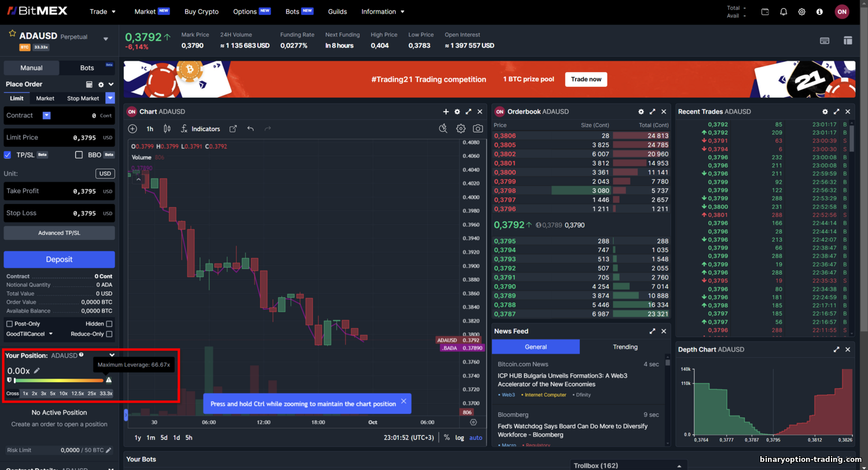Image resolution: width=868 pixels, height=470 pixels.
Task: Edit the Risk Limit pencil icon
Action: coord(108,450)
